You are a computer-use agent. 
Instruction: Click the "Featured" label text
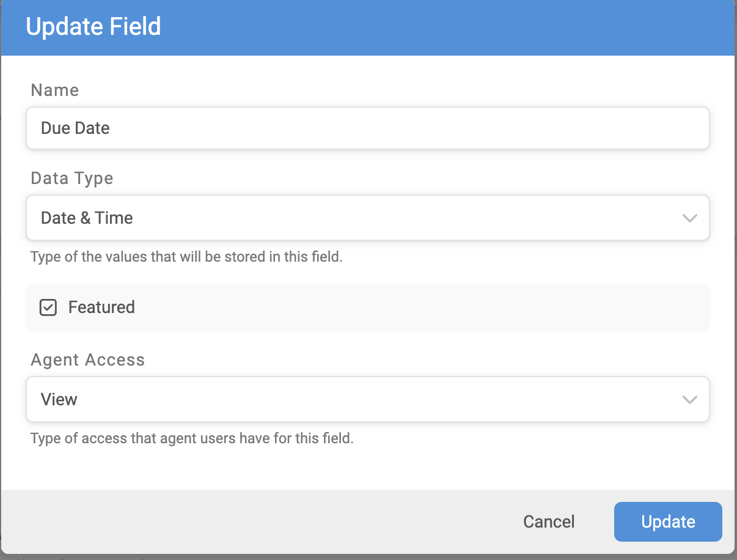(x=101, y=307)
